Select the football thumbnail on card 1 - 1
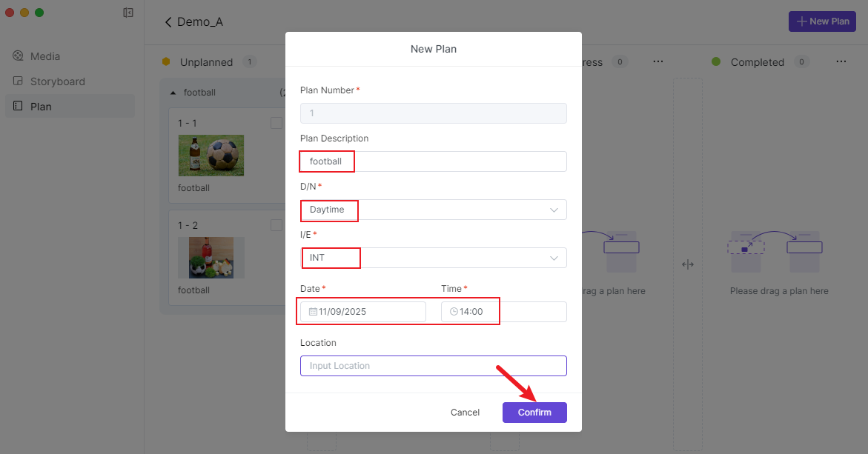The height and width of the screenshot is (454, 868). coord(211,155)
